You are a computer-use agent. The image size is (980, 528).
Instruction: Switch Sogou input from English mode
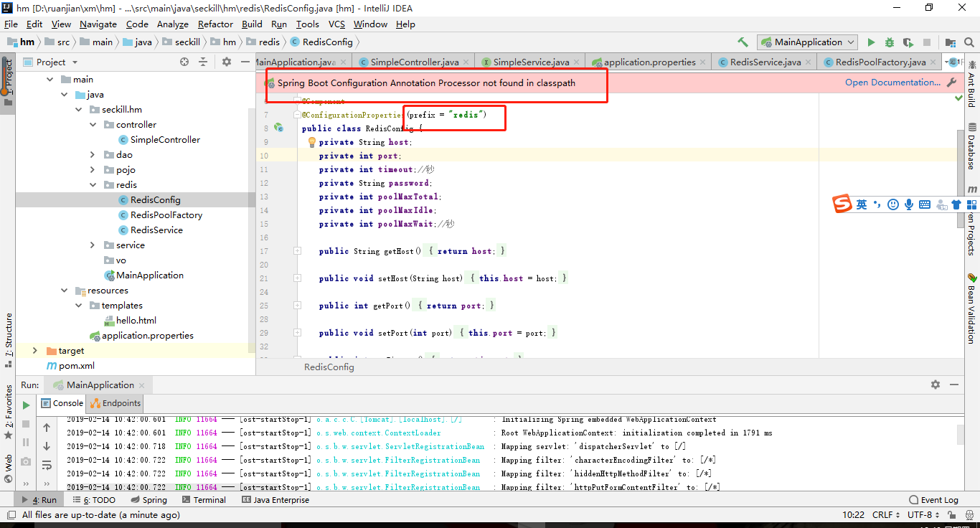click(x=862, y=204)
